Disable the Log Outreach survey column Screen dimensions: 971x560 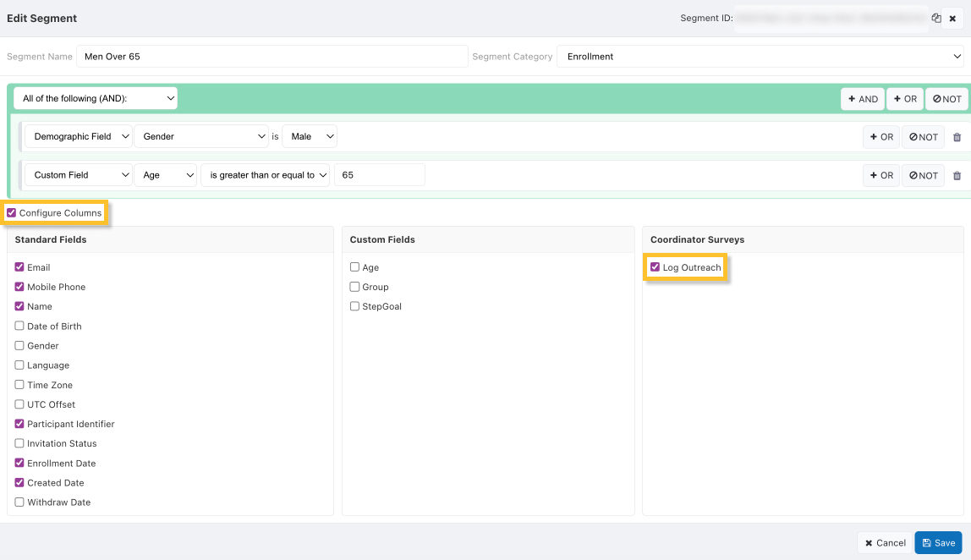655,267
